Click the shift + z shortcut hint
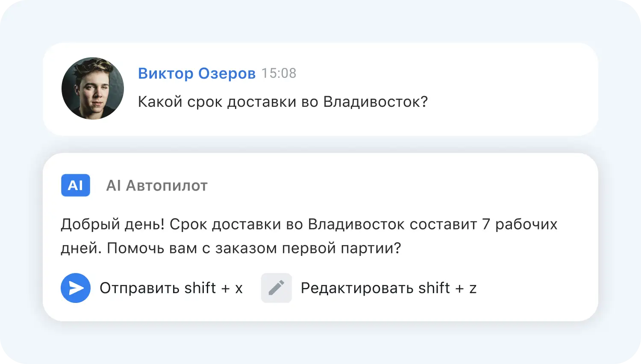The width and height of the screenshot is (641, 364). pyautogui.click(x=447, y=288)
